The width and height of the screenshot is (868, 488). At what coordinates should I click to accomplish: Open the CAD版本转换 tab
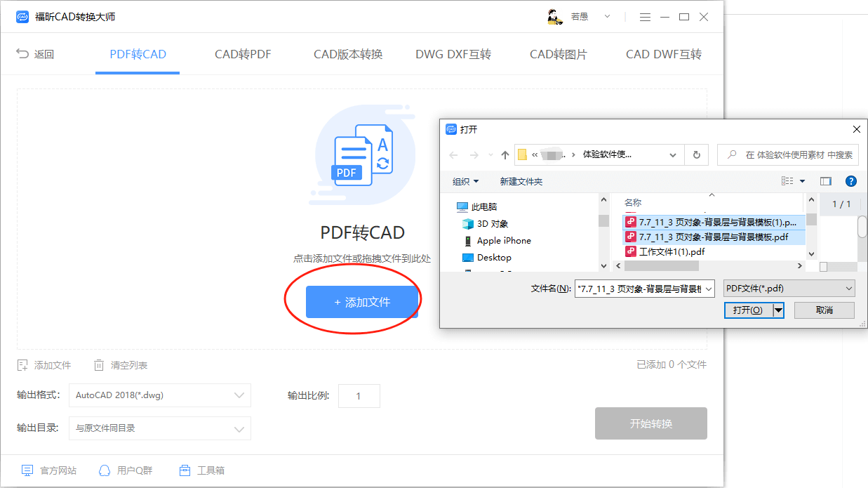pos(348,54)
